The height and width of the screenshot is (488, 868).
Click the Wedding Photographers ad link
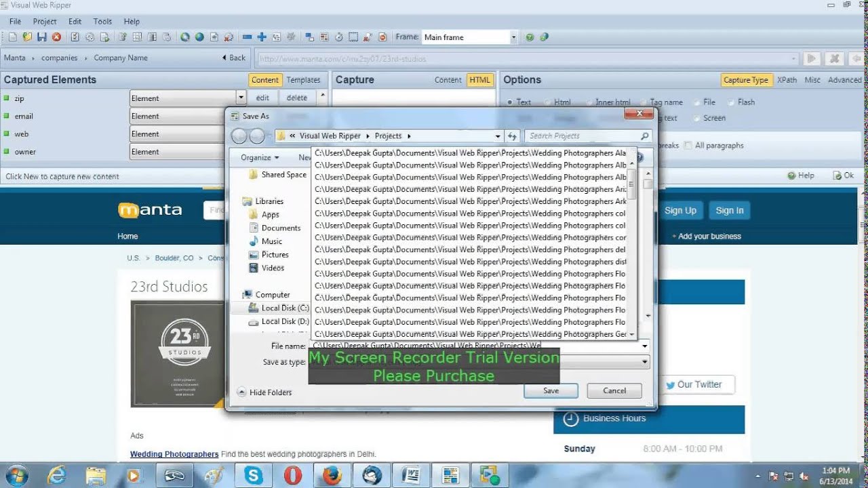pyautogui.click(x=174, y=454)
